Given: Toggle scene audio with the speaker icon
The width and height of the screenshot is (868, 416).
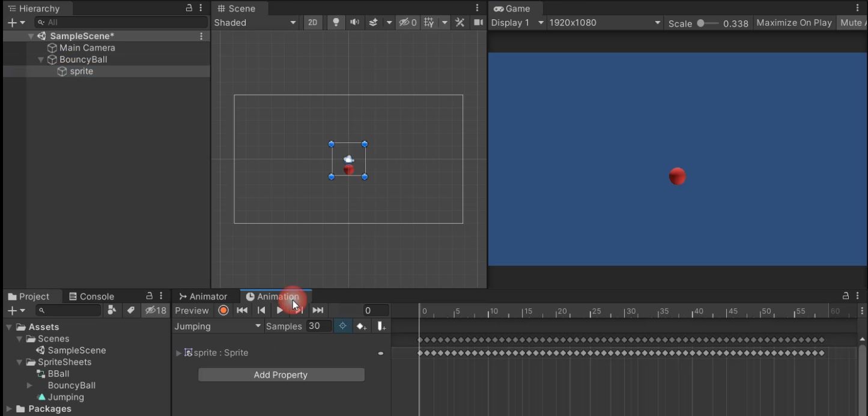Looking at the screenshot, I should pyautogui.click(x=354, y=23).
